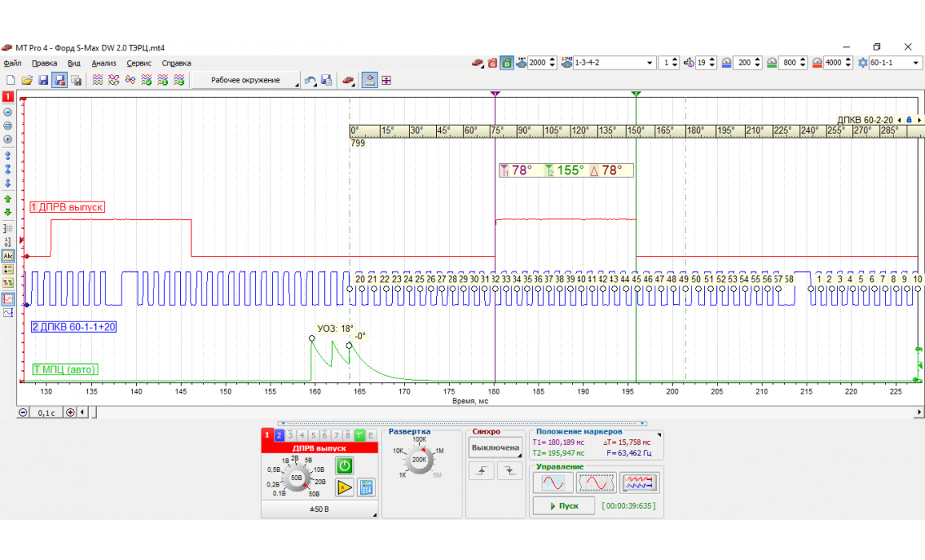This screenshot has width=925, height=560.
Task: Open the Анализ menu
Action: click(104, 63)
